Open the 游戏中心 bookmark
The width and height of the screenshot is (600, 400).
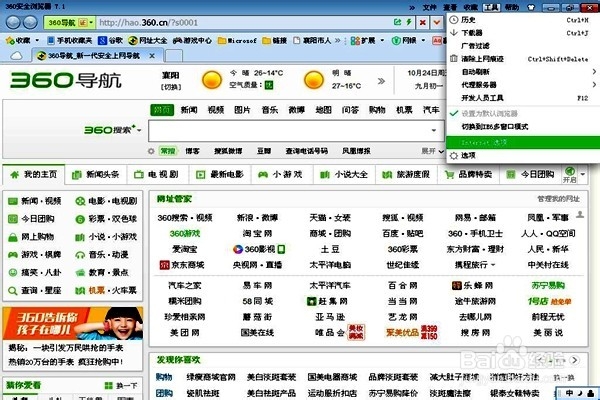[192, 40]
